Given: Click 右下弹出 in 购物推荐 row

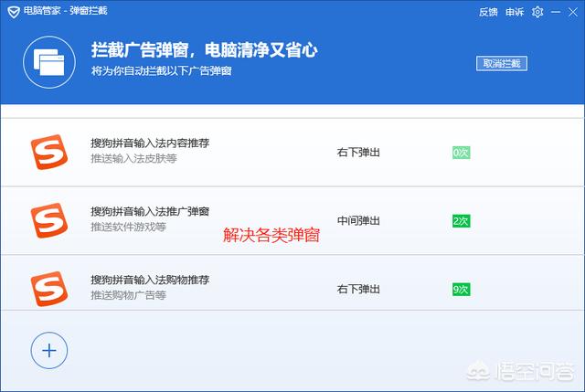Looking at the screenshot, I should (358, 289).
